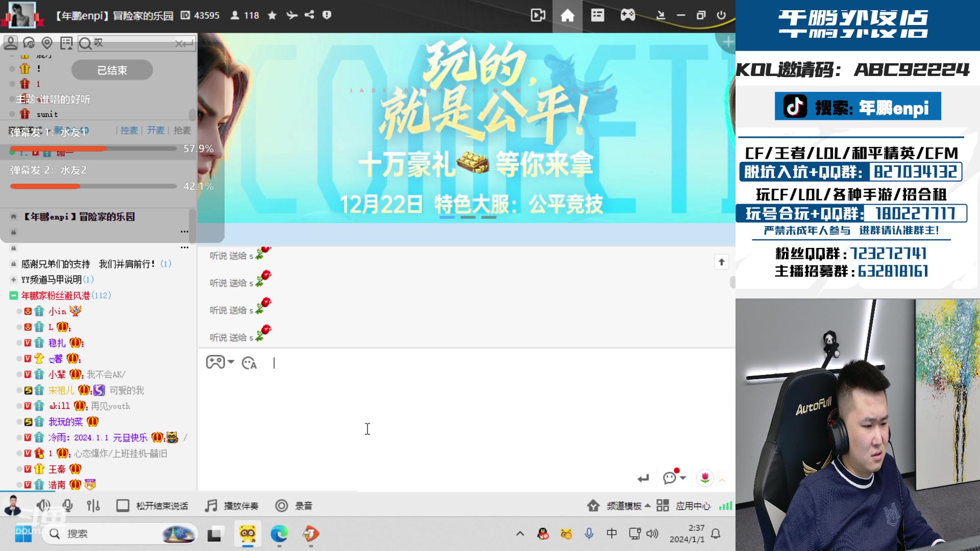Click the chat message input area
The height and width of the screenshot is (551, 980).
coord(467,418)
